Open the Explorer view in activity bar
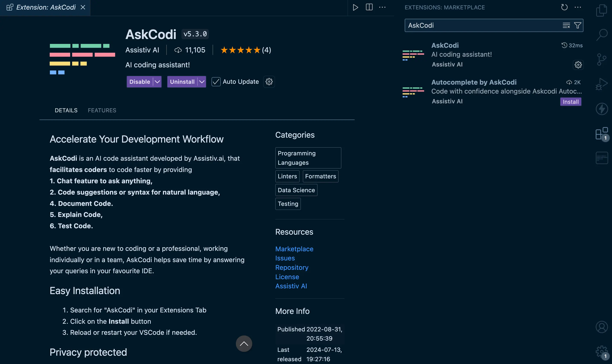This screenshot has height=364, width=612. pyautogui.click(x=602, y=10)
